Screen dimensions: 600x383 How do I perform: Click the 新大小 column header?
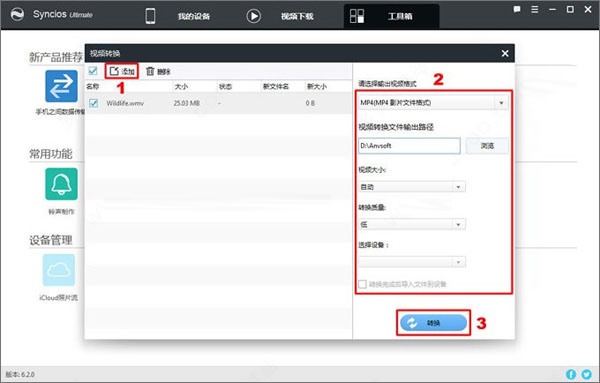tap(316, 86)
